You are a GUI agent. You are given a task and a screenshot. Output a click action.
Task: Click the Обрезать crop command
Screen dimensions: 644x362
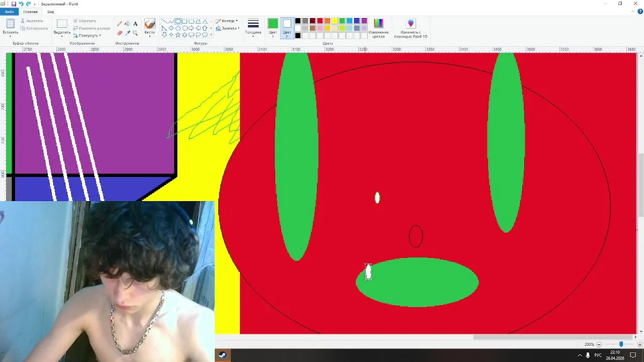tap(85, 21)
